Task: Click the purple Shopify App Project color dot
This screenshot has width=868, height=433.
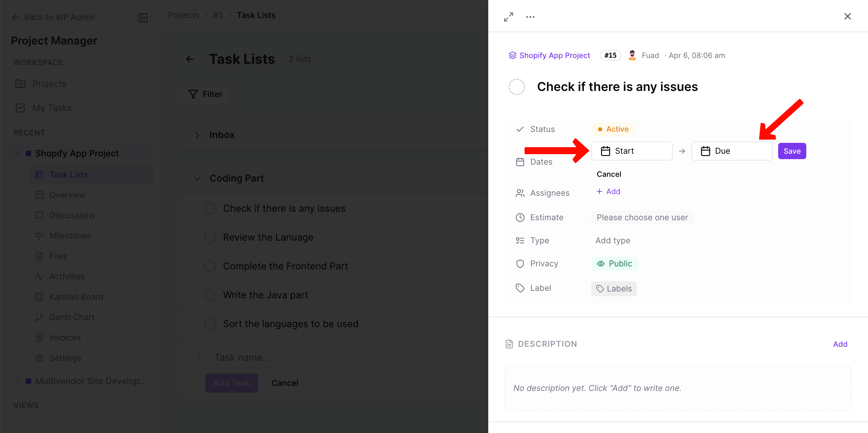Action: click(28, 153)
